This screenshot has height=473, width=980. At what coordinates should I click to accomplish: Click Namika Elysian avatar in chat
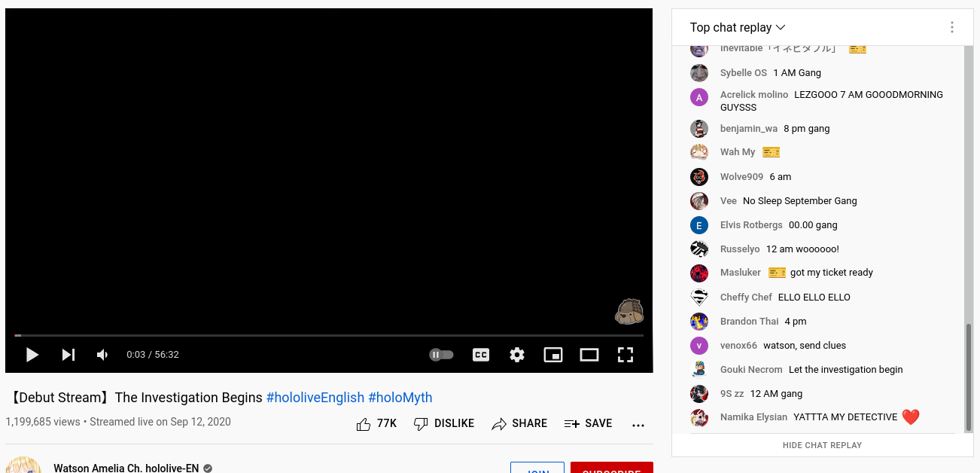pos(699,417)
